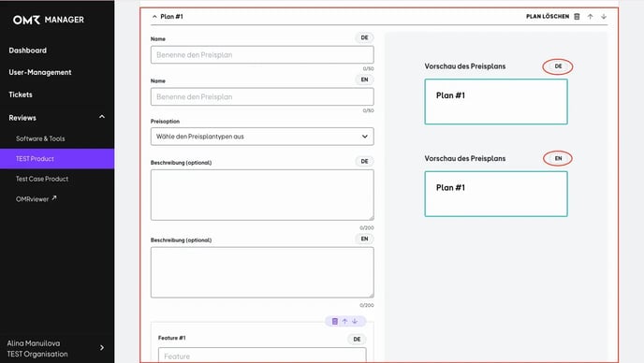Click the Preisoption dropdown arrow
The width and height of the screenshot is (644, 363).
click(364, 137)
